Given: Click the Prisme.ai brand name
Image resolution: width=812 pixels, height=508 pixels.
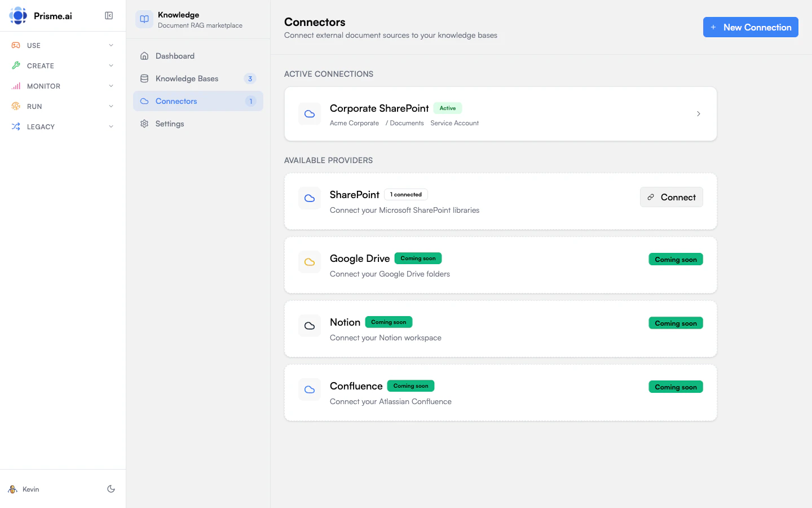Looking at the screenshot, I should (53, 16).
